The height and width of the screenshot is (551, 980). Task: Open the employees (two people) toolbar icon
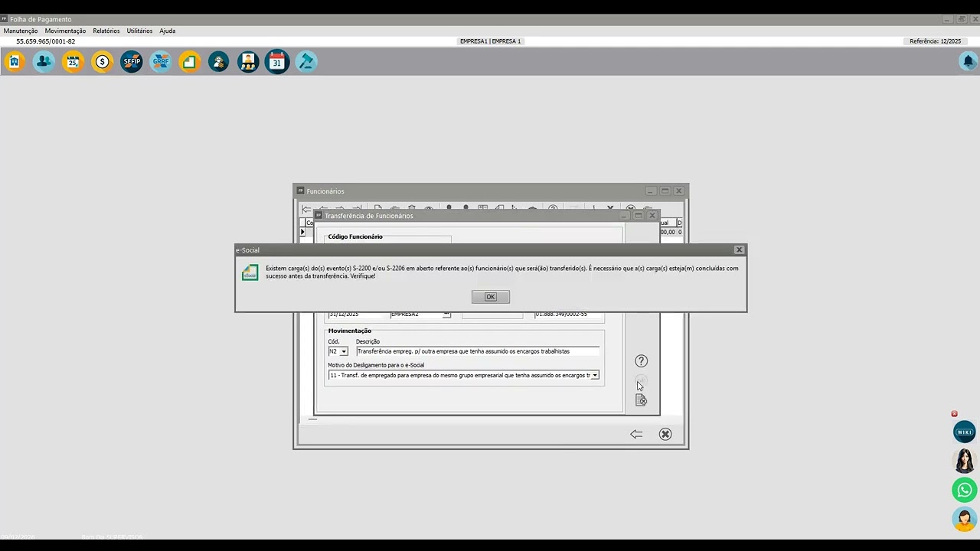tap(44, 62)
